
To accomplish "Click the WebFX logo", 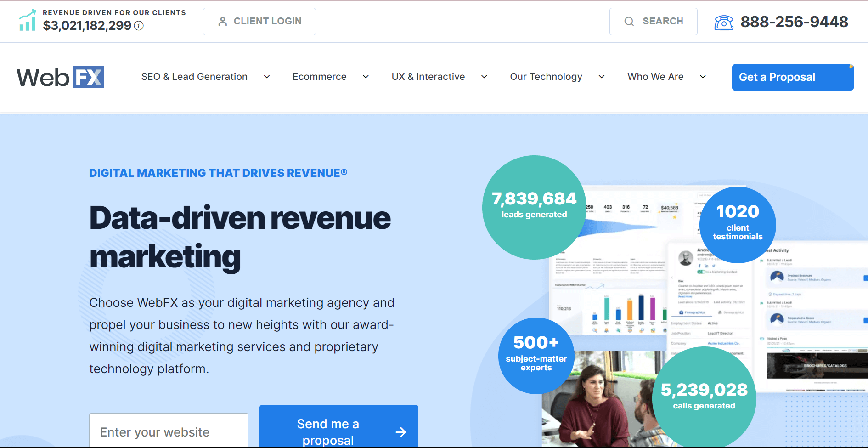I will point(61,77).
